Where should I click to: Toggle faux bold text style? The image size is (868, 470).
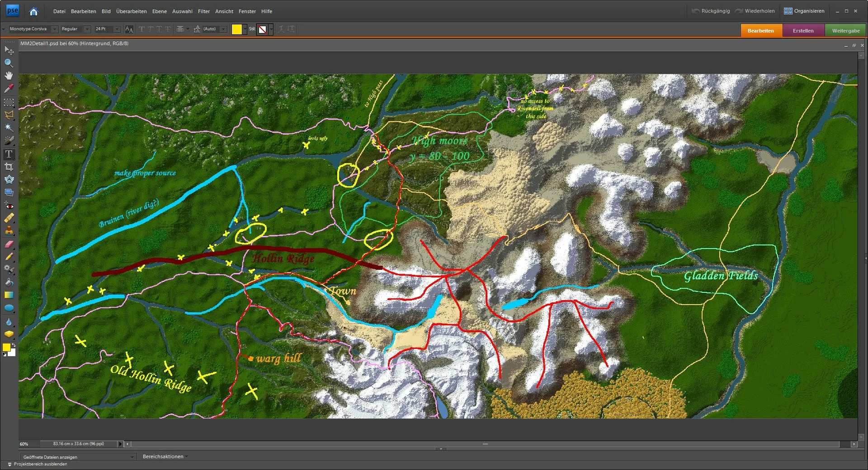point(142,29)
